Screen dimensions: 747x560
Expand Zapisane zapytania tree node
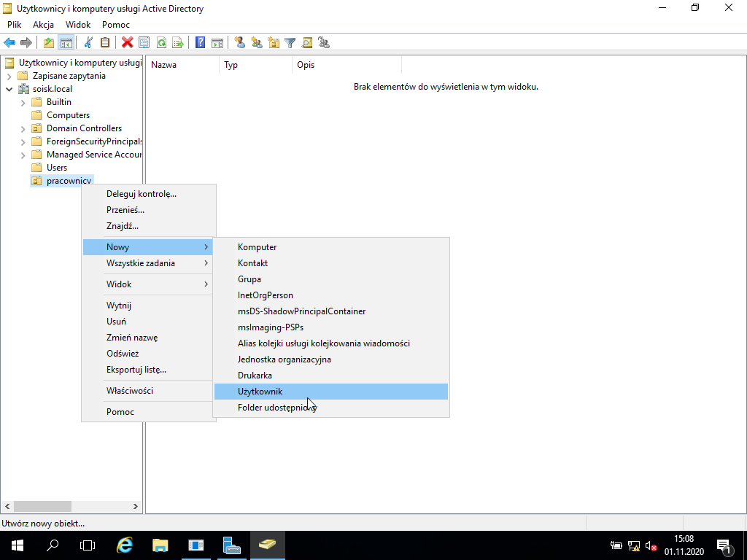coord(9,76)
